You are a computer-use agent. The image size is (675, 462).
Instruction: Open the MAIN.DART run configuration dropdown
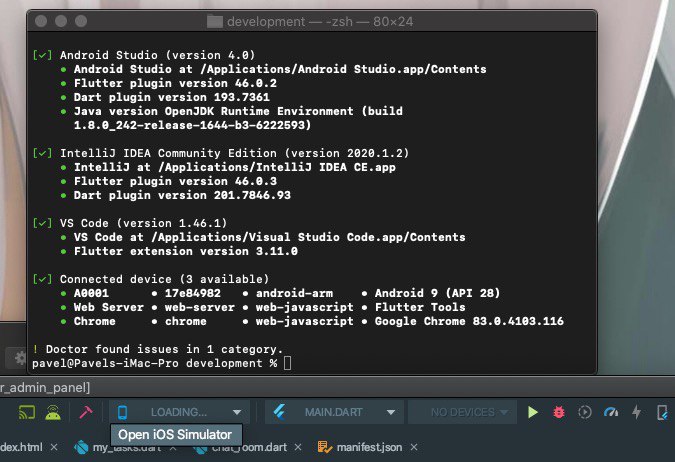click(x=334, y=412)
